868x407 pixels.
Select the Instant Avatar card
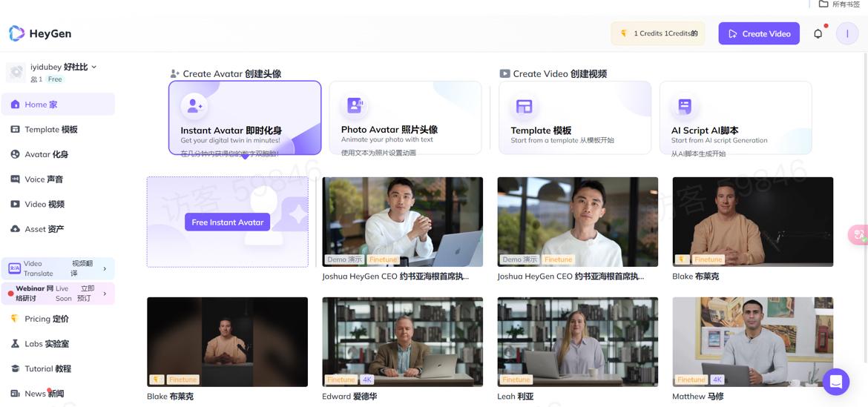245,118
